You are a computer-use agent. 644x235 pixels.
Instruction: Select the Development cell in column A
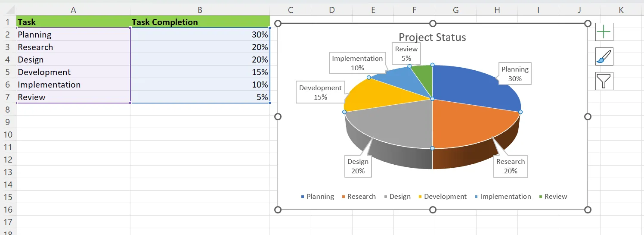pos(73,72)
